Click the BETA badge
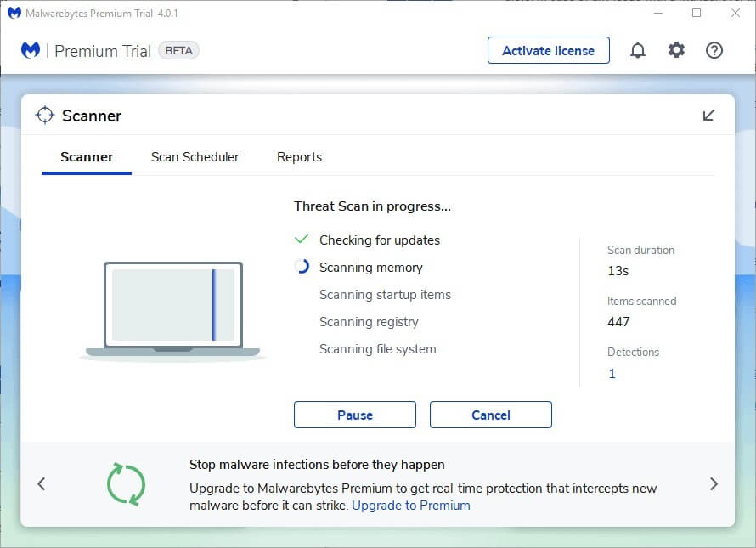 coord(179,51)
